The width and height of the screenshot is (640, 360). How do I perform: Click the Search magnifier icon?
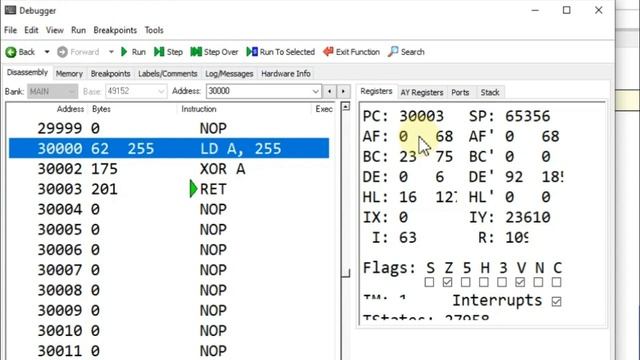[x=393, y=52]
